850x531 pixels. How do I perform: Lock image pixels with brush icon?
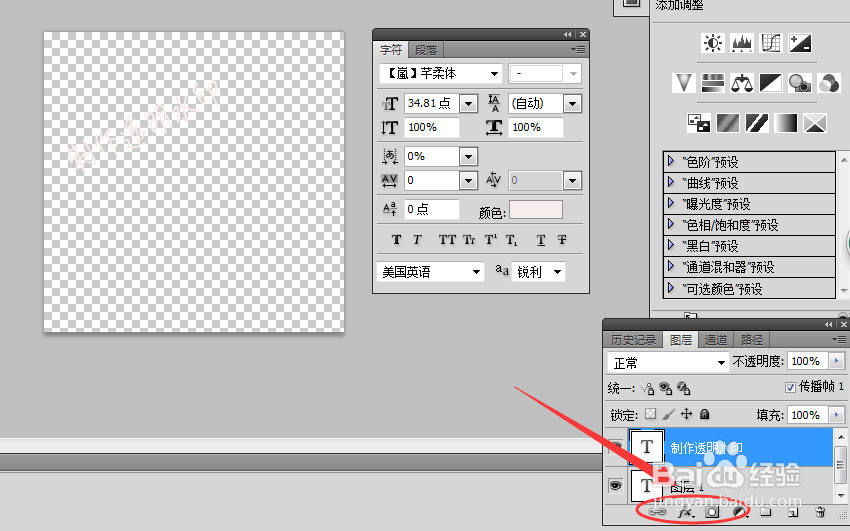pyautogui.click(x=668, y=415)
